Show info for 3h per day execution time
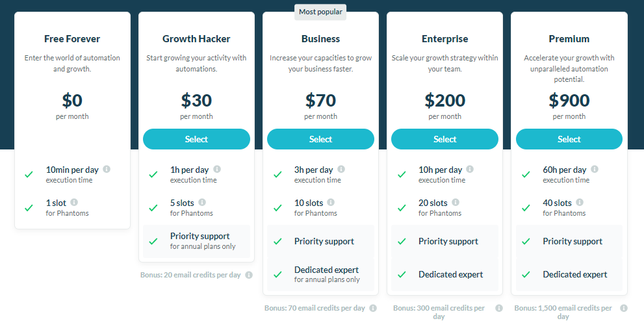The image size is (644, 334). pos(341,169)
